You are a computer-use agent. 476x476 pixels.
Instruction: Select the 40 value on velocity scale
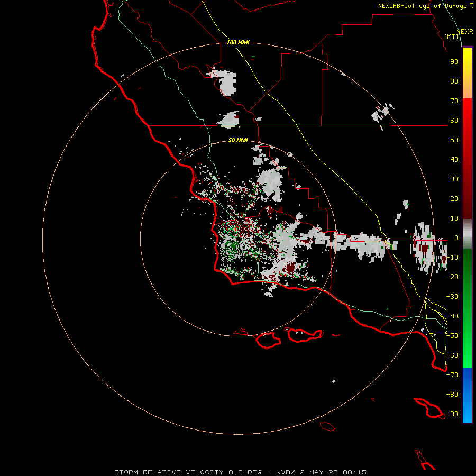[x=454, y=160]
